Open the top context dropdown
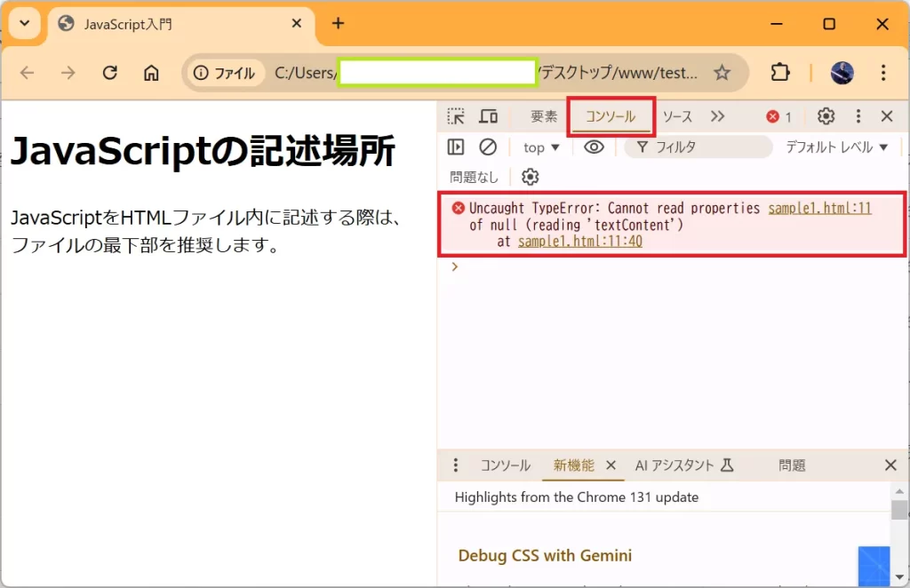Screen dimensions: 910x588 click(x=541, y=147)
